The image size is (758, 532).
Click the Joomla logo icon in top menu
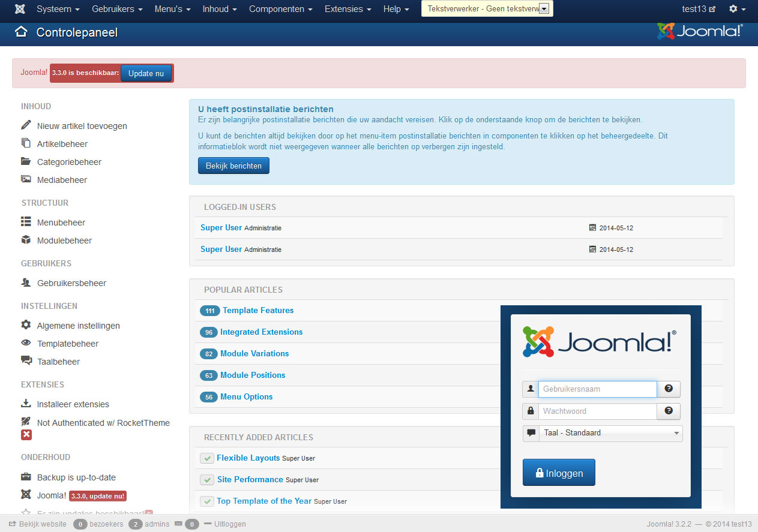point(20,9)
